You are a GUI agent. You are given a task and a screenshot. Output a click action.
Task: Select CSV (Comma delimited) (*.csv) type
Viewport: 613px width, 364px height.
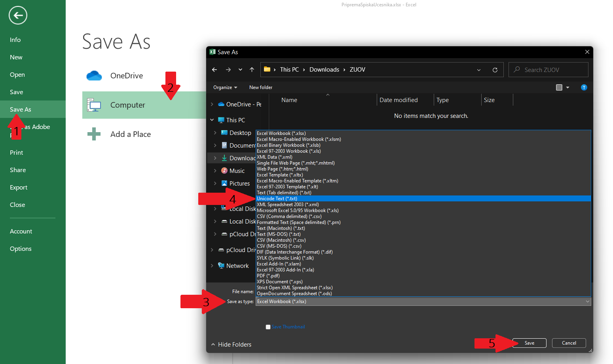[423, 216]
